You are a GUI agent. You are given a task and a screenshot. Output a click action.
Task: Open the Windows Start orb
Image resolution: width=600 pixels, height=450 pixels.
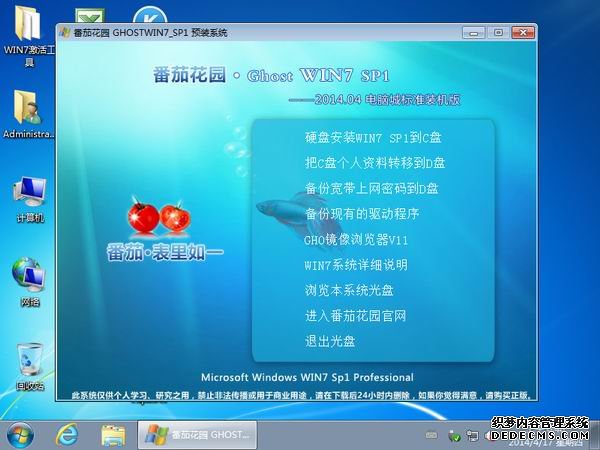coord(20,435)
